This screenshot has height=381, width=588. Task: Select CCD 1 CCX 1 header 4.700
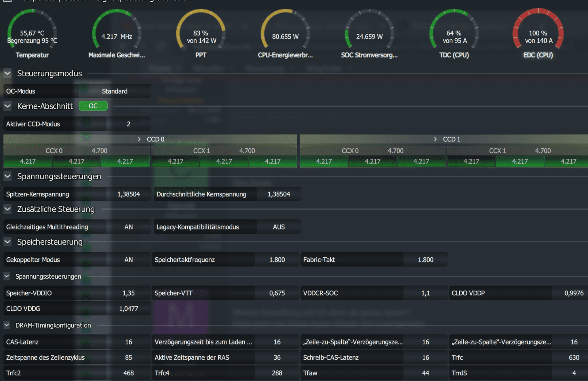pyautogui.click(x=543, y=151)
